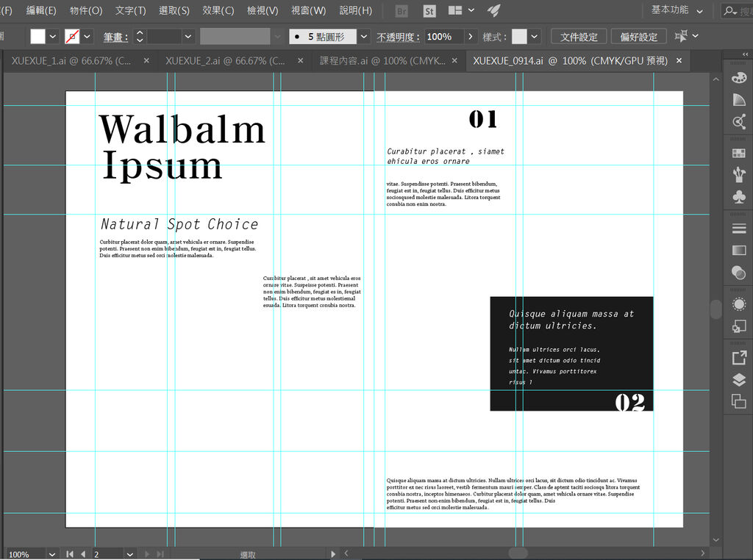
Task: Open the zoom level dropdown
Action: tap(52, 554)
